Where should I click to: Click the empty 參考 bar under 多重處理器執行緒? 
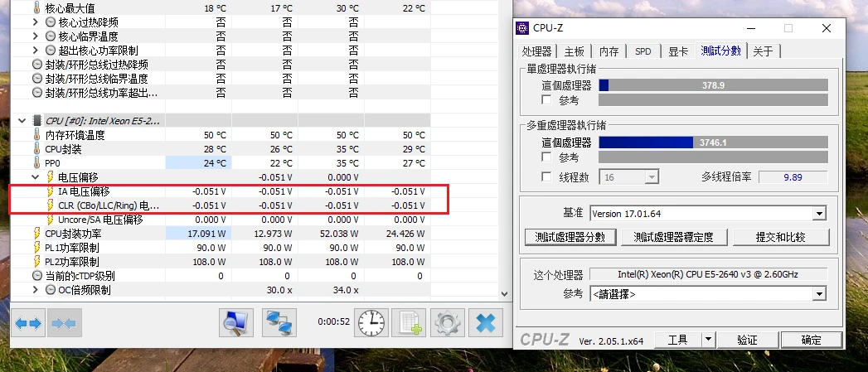(x=714, y=157)
